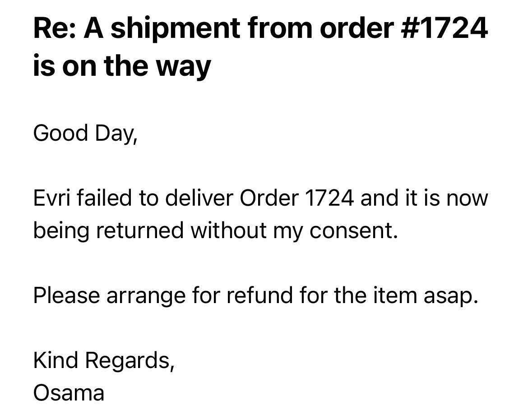The width and height of the screenshot is (532, 405).
Task: Click the word "returned" in the body
Action: pyautogui.click(x=140, y=231)
